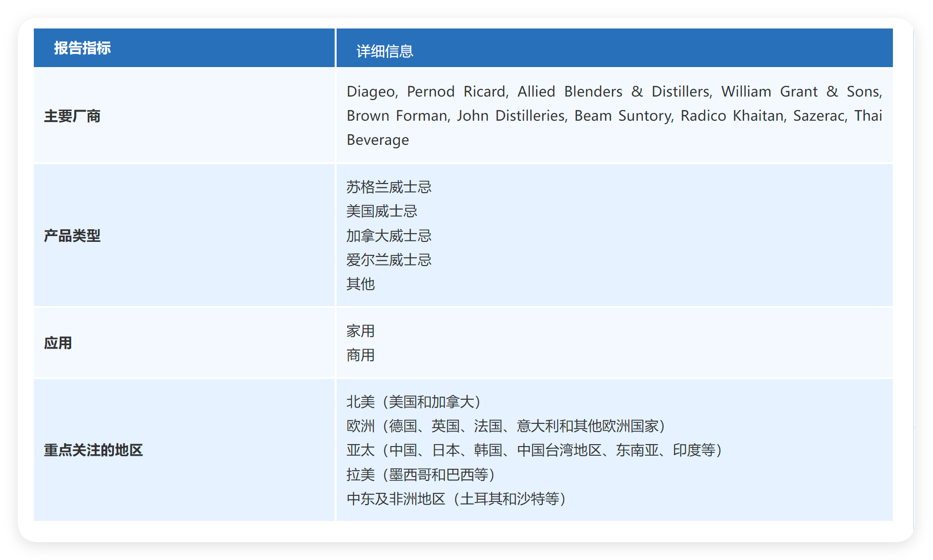Click 其他 under product types
The image size is (933, 560).
[x=360, y=284]
